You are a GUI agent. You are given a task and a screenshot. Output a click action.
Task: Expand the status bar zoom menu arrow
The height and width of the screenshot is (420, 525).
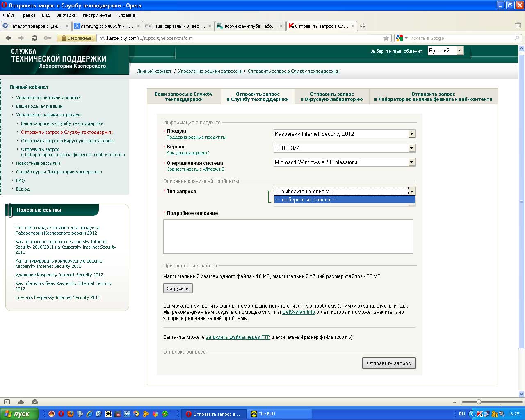pos(454,402)
